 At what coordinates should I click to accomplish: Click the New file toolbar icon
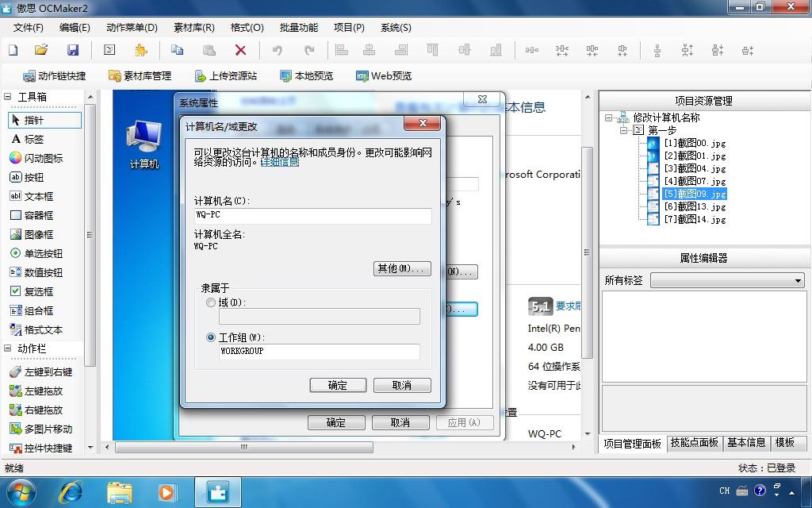13,50
